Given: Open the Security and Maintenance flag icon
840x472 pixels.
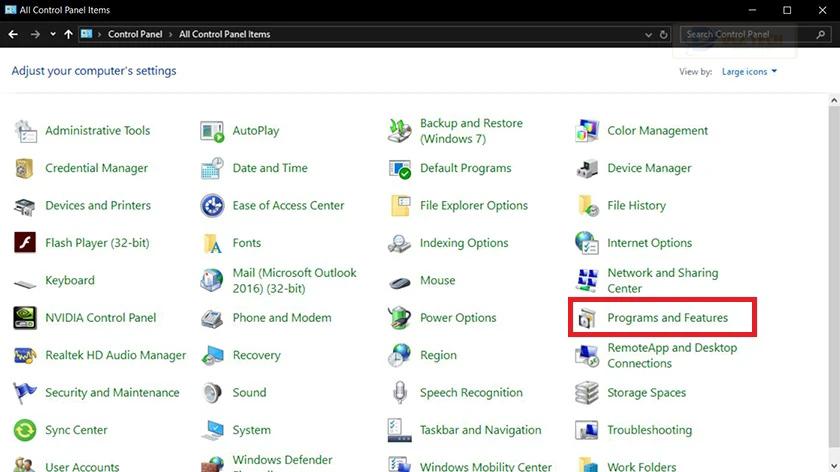Looking at the screenshot, I should click(25, 393).
